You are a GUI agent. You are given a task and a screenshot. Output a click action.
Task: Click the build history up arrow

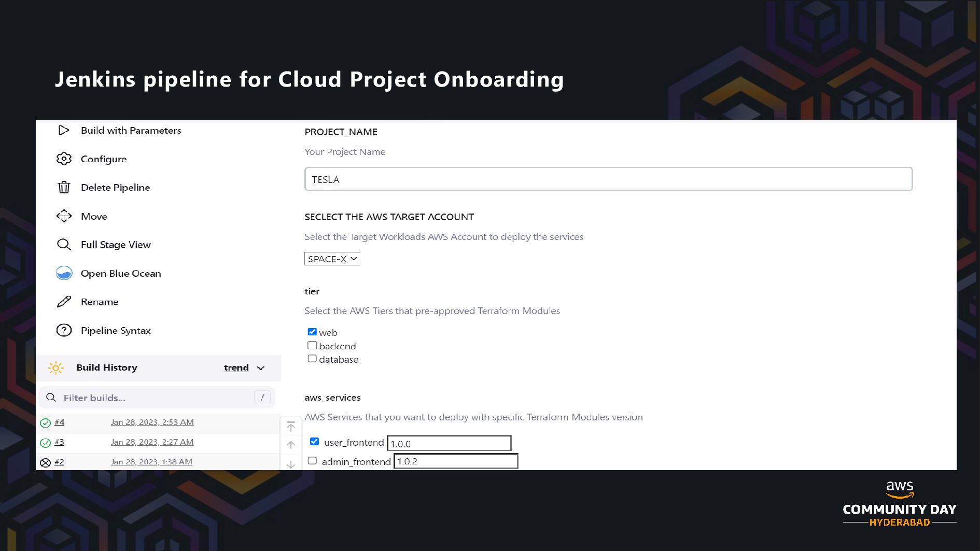click(x=291, y=445)
